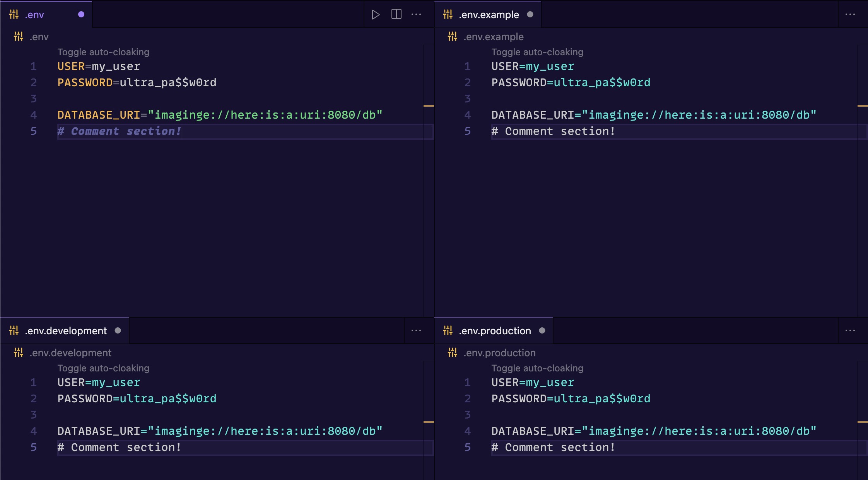Click orange marker in .env.production scrollbar

coord(863,422)
